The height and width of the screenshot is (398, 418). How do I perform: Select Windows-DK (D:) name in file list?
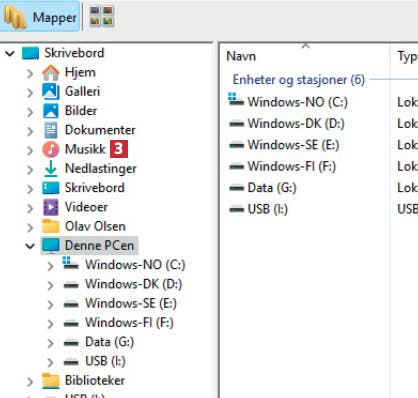pos(296,123)
